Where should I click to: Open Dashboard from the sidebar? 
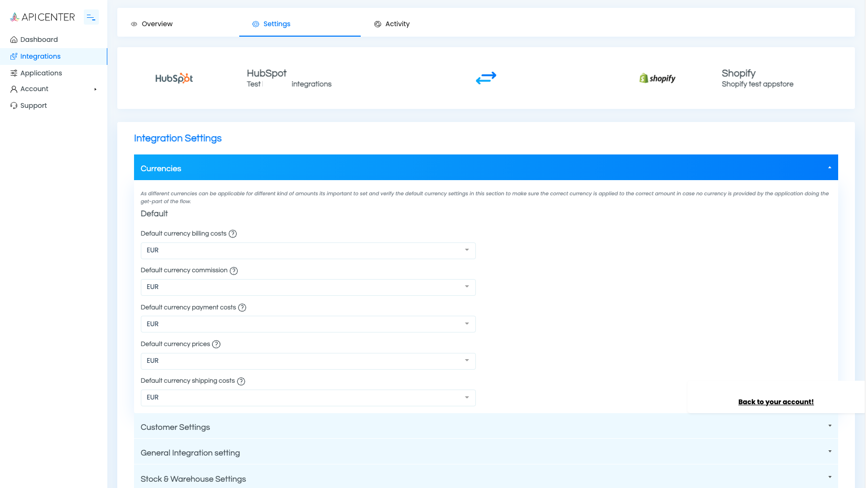click(x=39, y=40)
